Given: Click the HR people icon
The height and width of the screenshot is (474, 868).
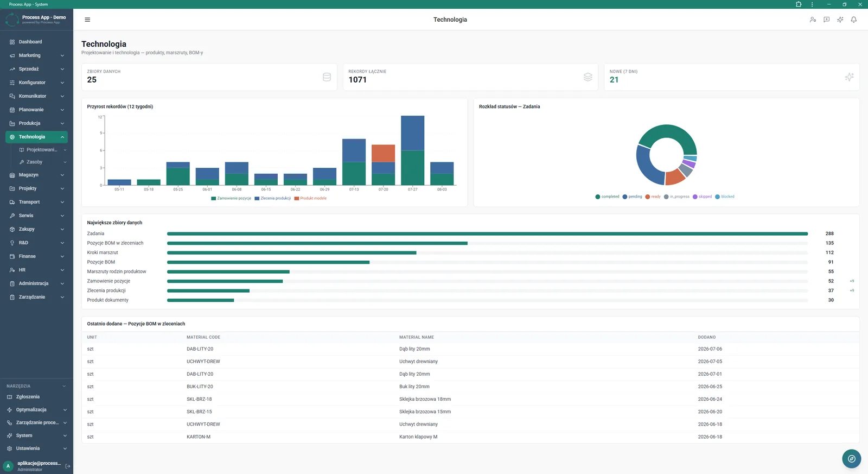Looking at the screenshot, I should click(x=12, y=270).
